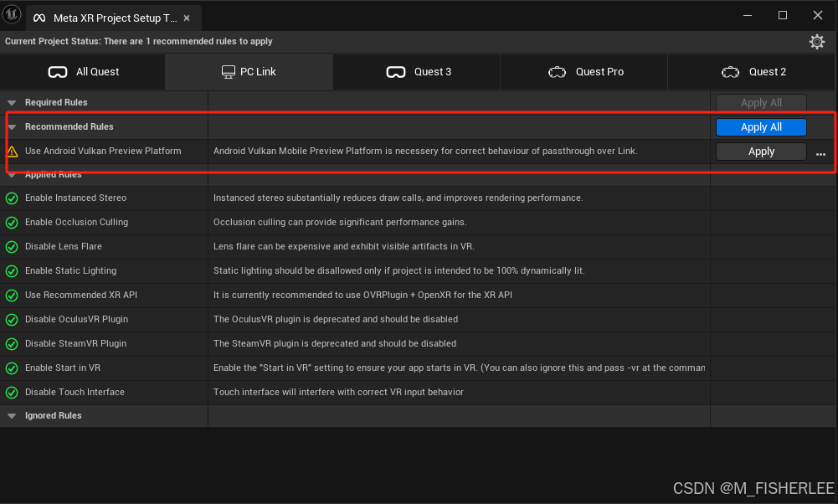Click the OVRPlugin + OpenXR description text

362,295
